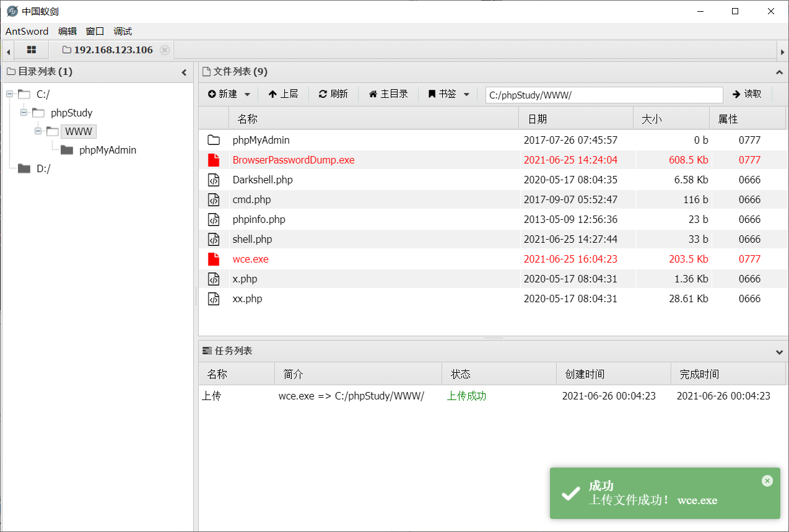Click the 上传 task row name
The height and width of the screenshot is (532, 789).
click(211, 396)
